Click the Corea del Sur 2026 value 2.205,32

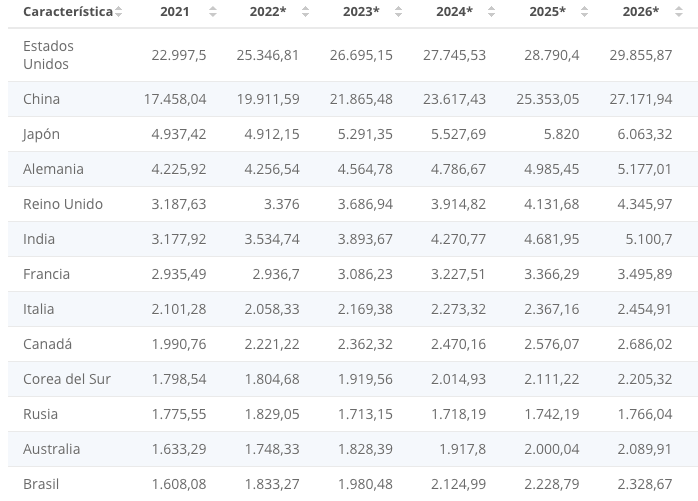(x=645, y=379)
